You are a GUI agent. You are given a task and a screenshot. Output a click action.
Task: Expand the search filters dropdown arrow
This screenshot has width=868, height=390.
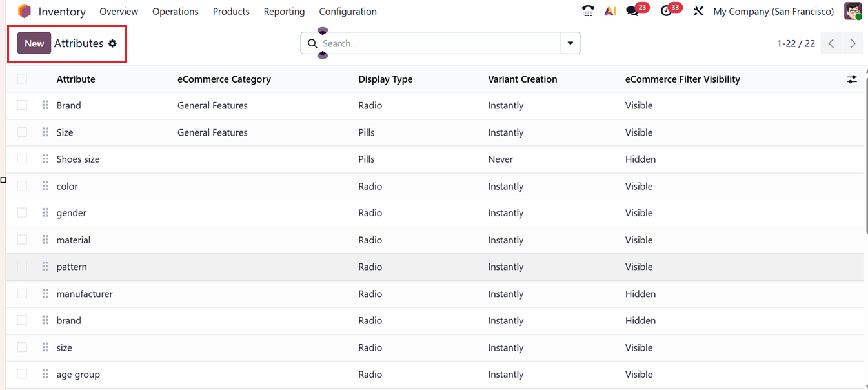(x=570, y=43)
